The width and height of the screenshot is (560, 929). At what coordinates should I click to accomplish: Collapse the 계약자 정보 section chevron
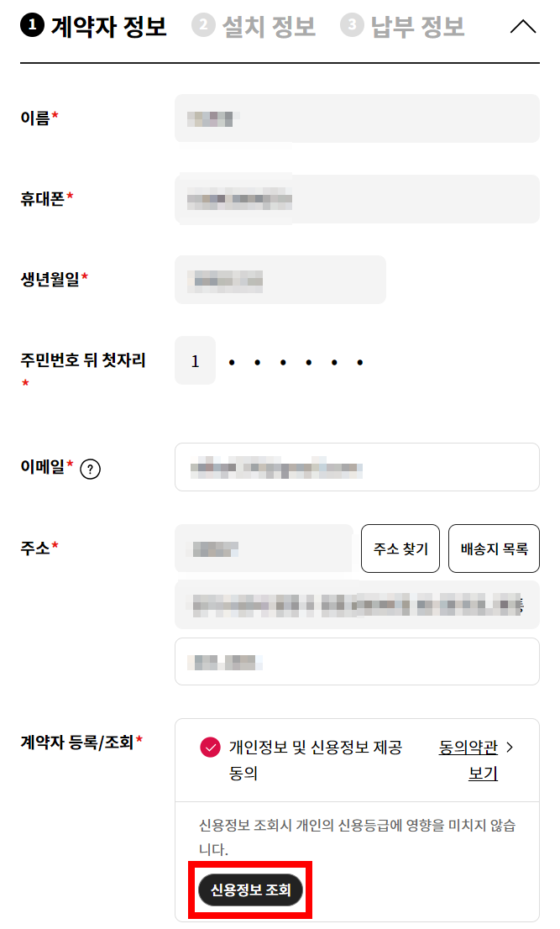tap(523, 26)
